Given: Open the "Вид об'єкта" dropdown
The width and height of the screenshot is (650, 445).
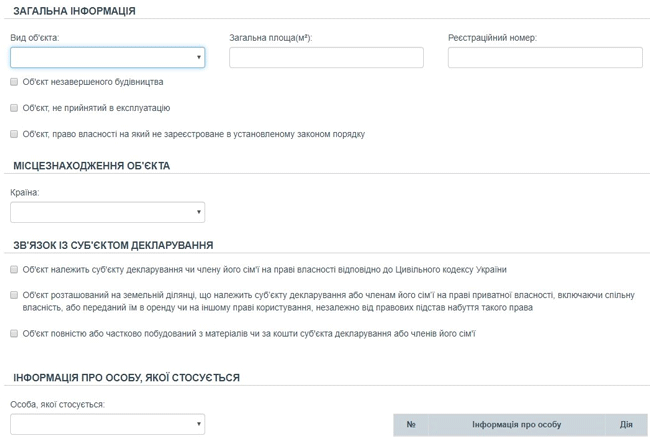Looking at the screenshot, I should [107, 58].
